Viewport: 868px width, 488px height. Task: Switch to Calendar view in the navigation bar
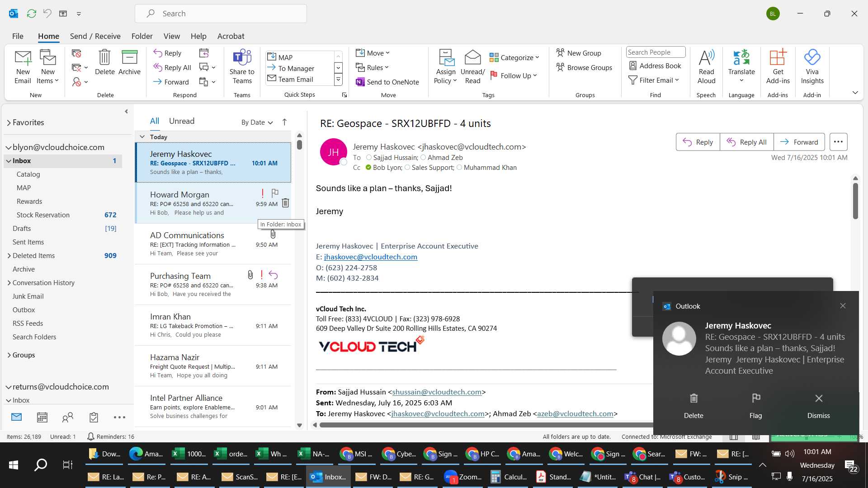click(x=42, y=417)
